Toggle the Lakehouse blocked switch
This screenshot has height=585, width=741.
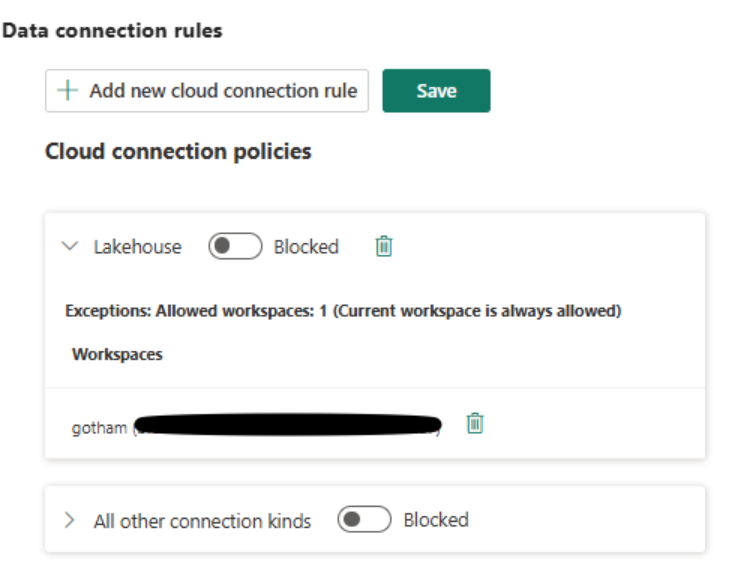[x=235, y=246]
